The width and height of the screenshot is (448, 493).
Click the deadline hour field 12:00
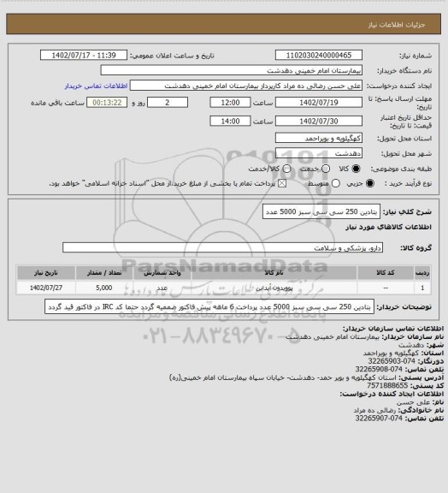point(230,103)
